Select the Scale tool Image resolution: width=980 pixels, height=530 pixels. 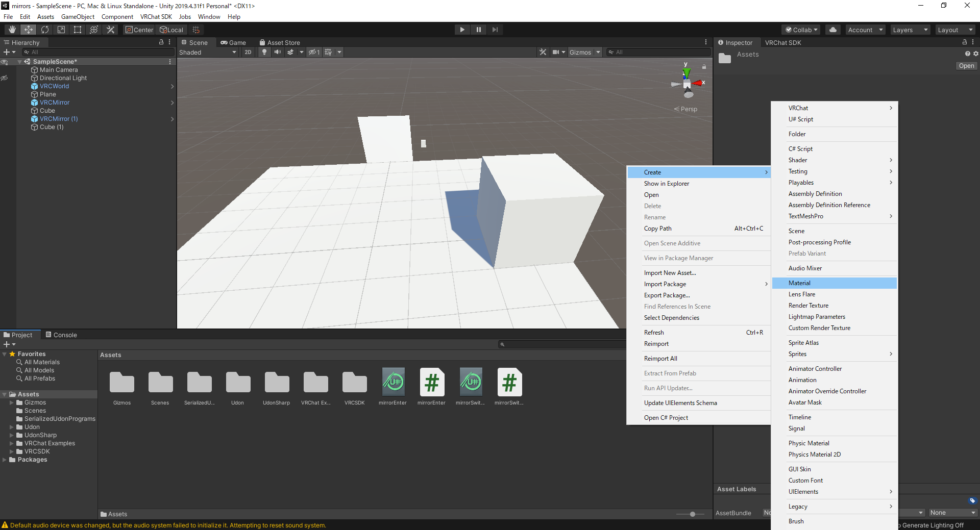(61, 30)
